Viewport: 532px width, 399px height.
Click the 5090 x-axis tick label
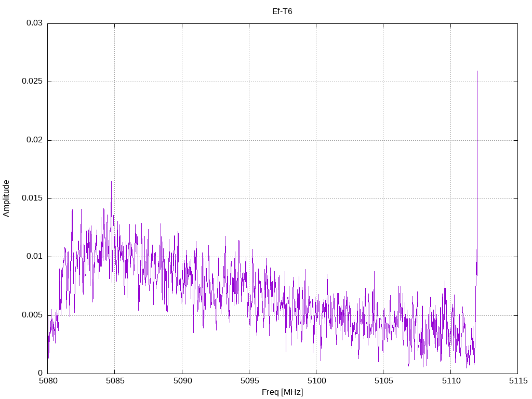coord(182,381)
